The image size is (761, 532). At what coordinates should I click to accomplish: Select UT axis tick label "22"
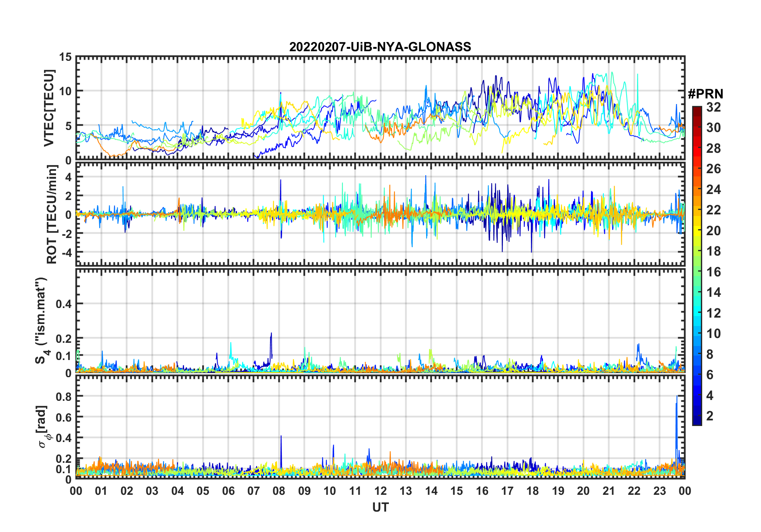pos(634,491)
